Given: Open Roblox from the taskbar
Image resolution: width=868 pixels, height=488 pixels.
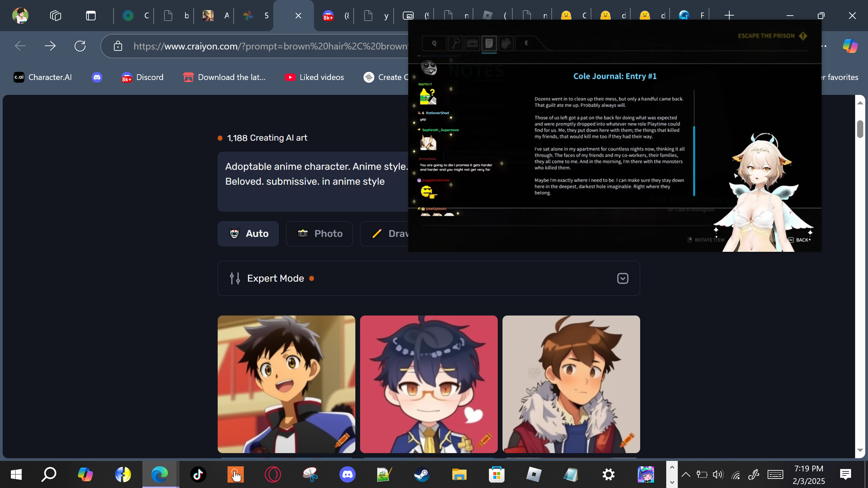Looking at the screenshot, I should click(534, 474).
